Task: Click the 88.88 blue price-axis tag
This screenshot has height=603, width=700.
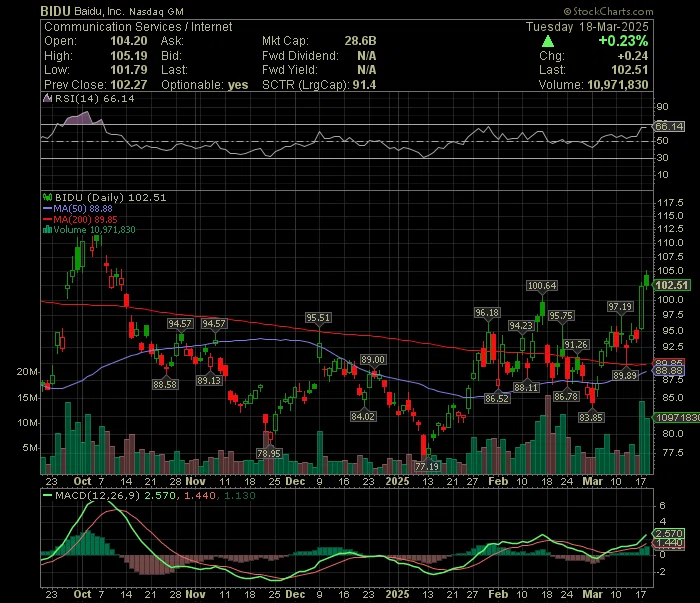Action: pos(668,370)
